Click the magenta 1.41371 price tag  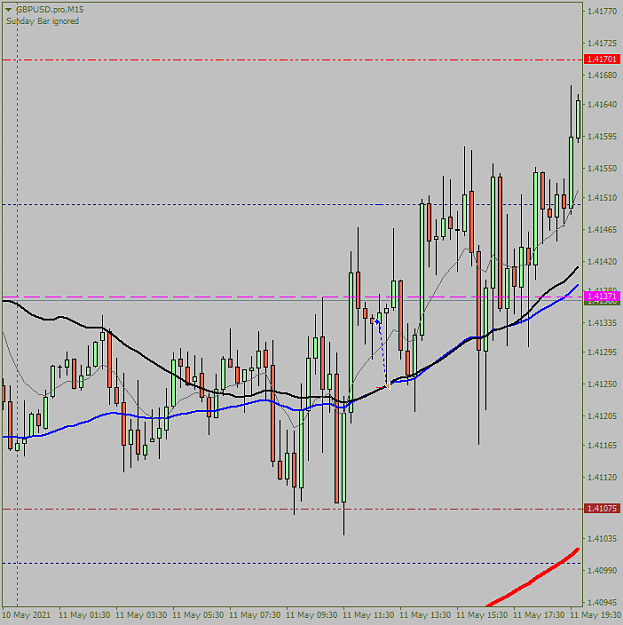[x=602, y=296]
